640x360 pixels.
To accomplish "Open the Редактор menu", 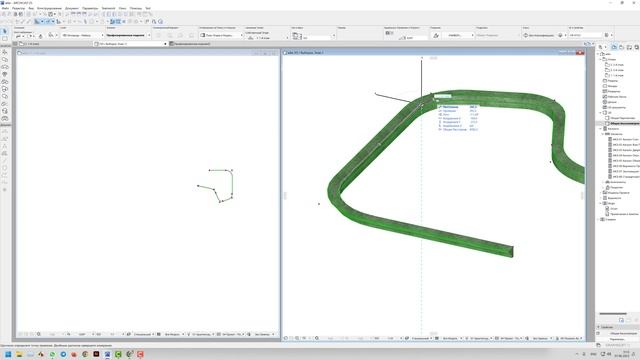I will click(18, 8).
